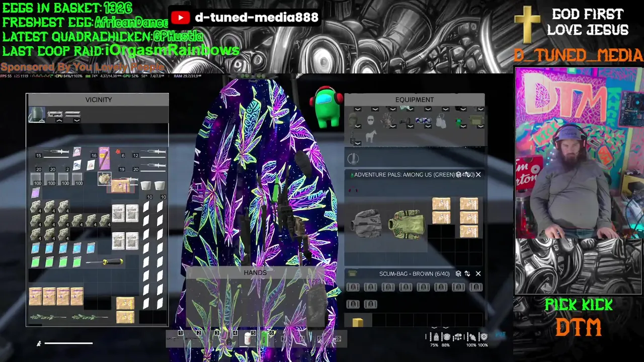Select the syringe labeled 12 in Vicinity
The image size is (644, 362).
tap(153, 152)
